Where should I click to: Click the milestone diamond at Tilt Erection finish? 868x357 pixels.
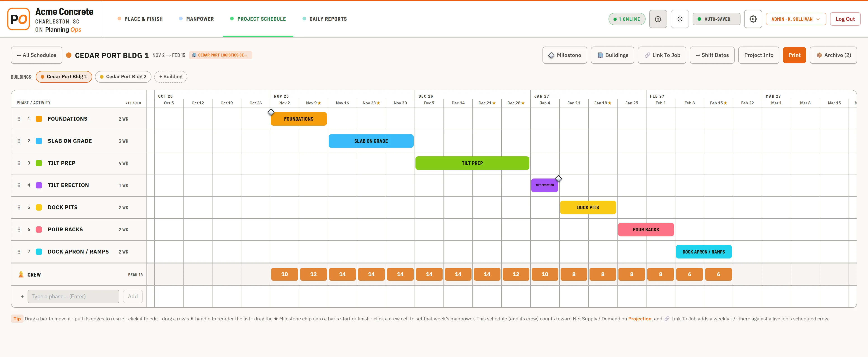click(x=558, y=178)
